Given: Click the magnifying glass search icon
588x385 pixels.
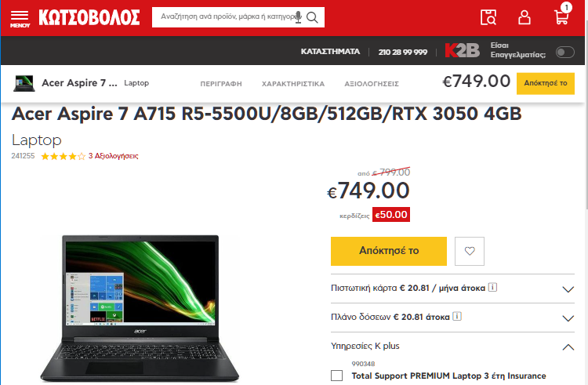Looking at the screenshot, I should pyautogui.click(x=312, y=17).
